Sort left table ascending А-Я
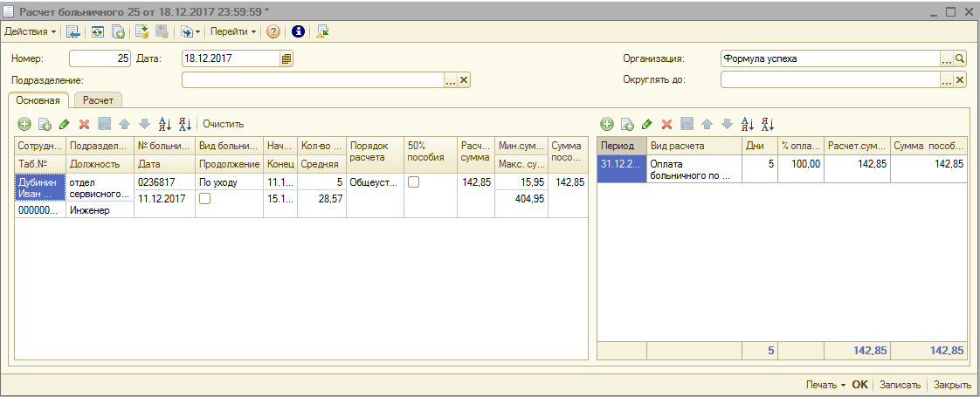 coord(165,125)
